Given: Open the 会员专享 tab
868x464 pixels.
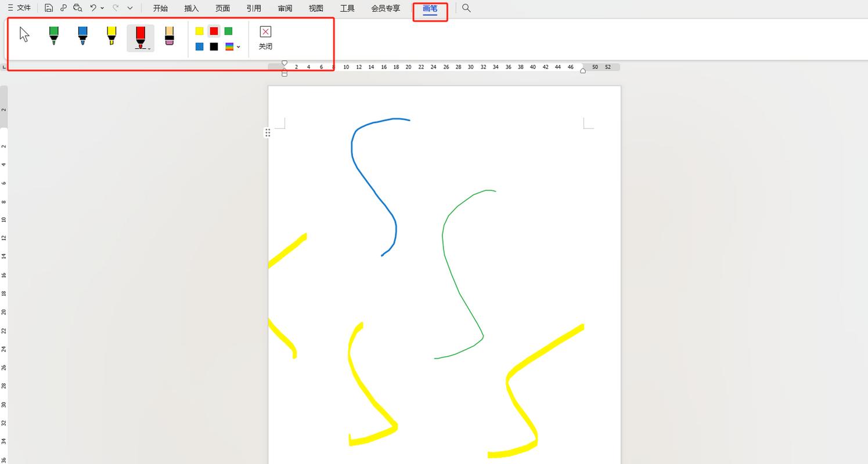Looking at the screenshot, I should point(386,8).
